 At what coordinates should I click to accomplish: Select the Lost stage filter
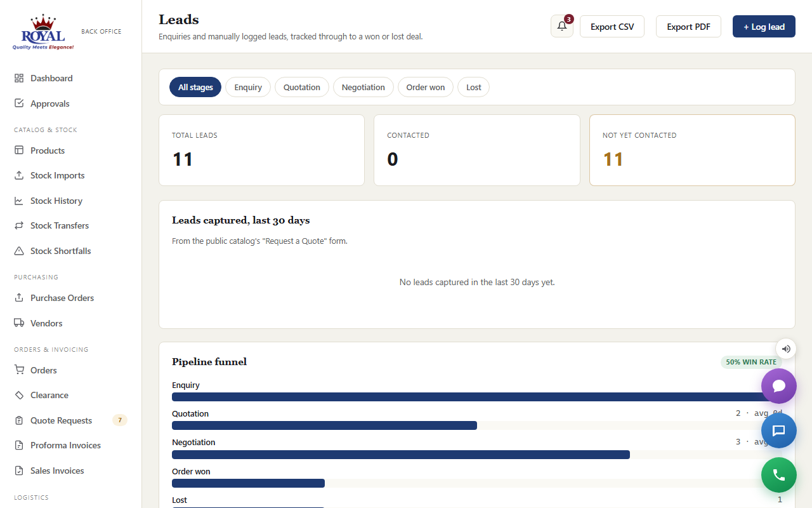pyautogui.click(x=474, y=87)
